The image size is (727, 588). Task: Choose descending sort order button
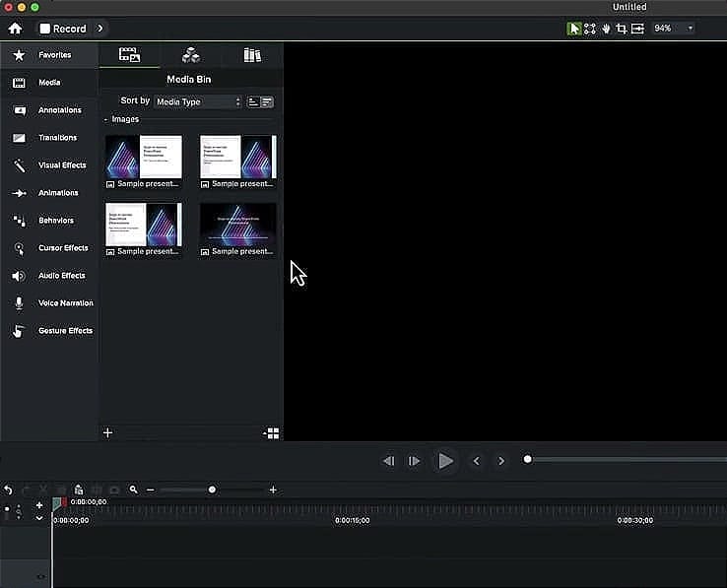click(267, 102)
